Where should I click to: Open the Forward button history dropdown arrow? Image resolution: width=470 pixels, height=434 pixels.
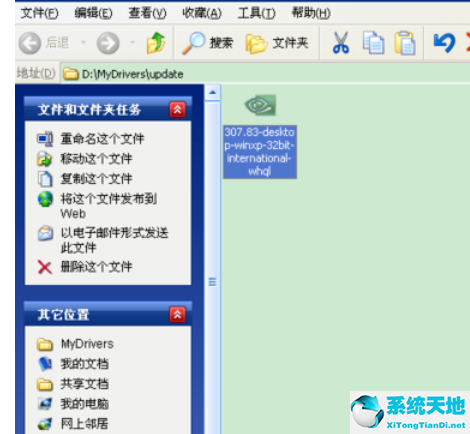click(x=132, y=42)
